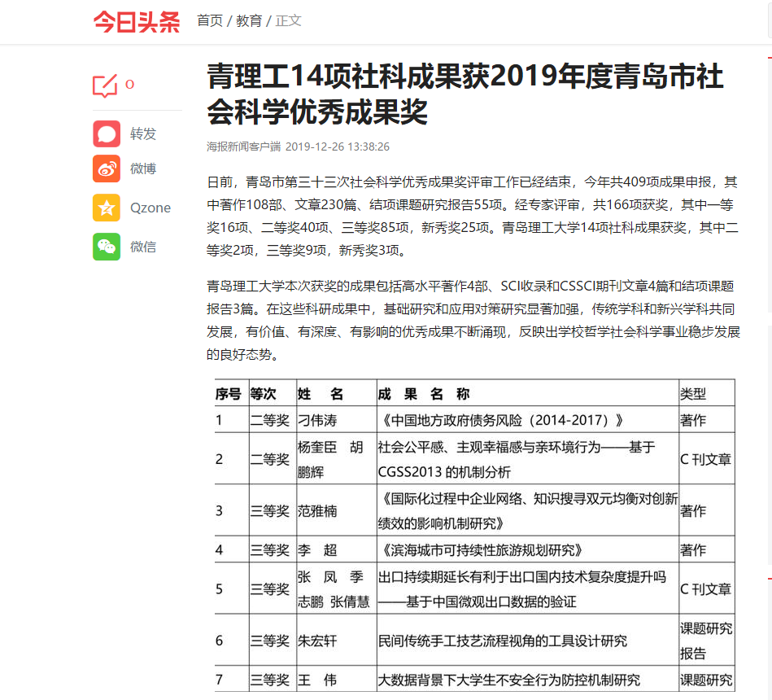Click the 微信 text label
This screenshot has height=700, width=772.
(x=143, y=247)
